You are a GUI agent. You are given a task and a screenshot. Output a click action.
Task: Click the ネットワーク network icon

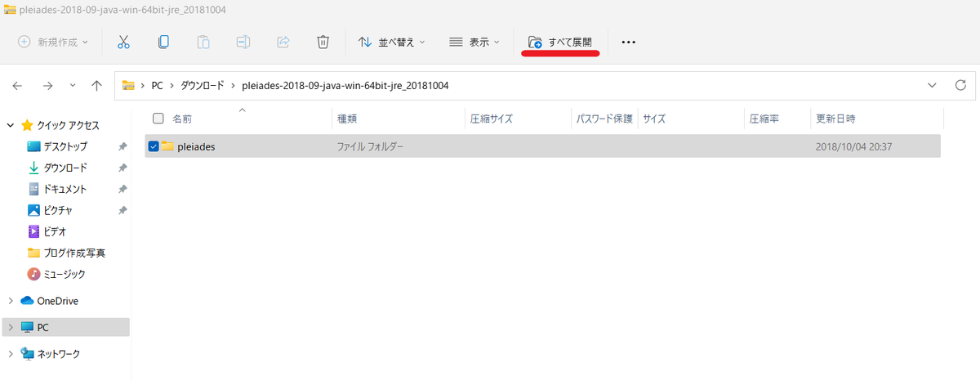[28, 354]
